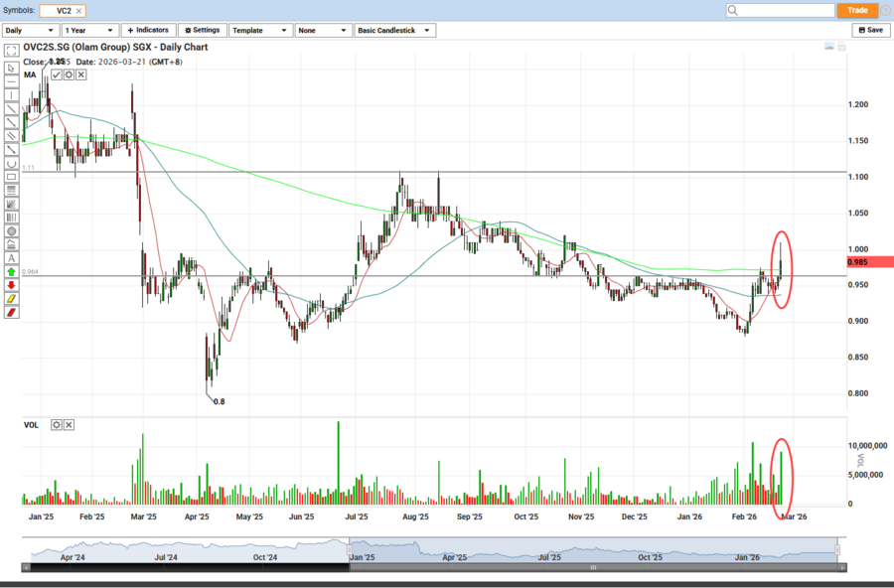Save the current chart
This screenshot has height=588, width=894.
click(870, 31)
